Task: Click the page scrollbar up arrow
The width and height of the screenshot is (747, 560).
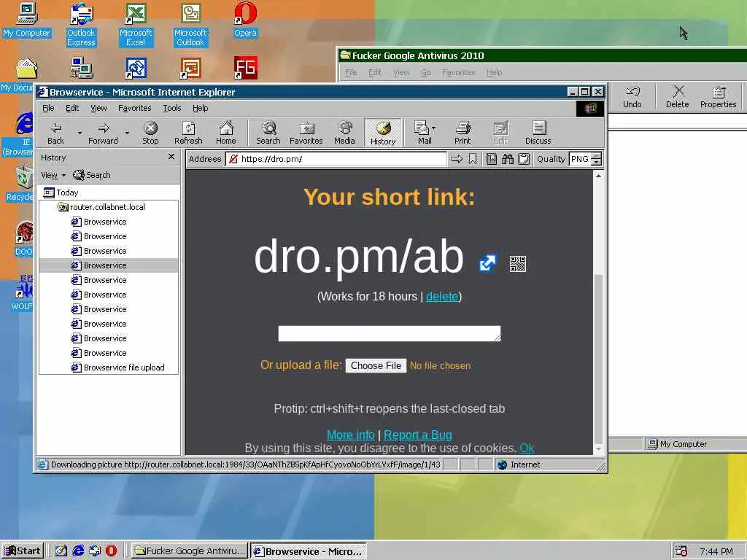Action: (x=598, y=176)
